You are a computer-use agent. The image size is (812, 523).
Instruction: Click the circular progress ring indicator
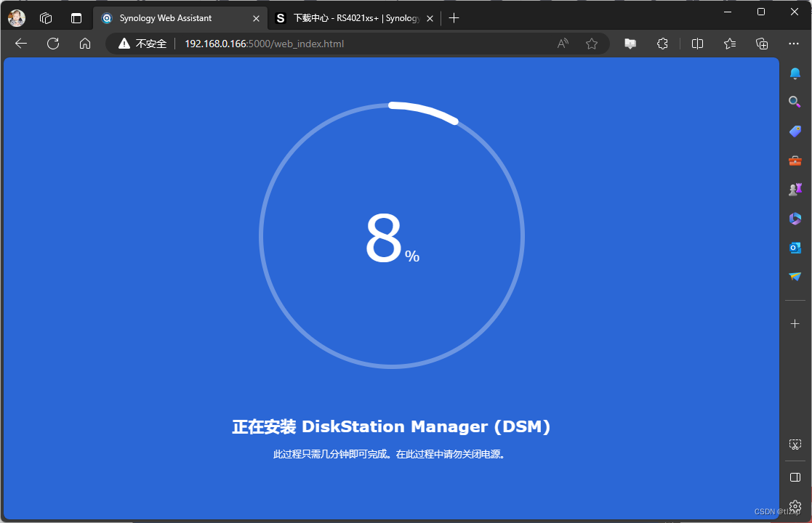tap(392, 235)
